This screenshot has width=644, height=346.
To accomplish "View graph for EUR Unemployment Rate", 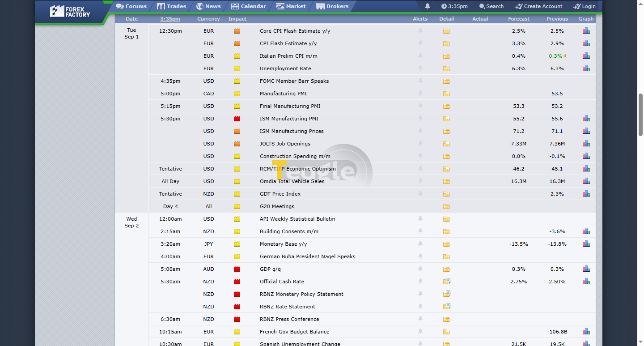I will [586, 68].
